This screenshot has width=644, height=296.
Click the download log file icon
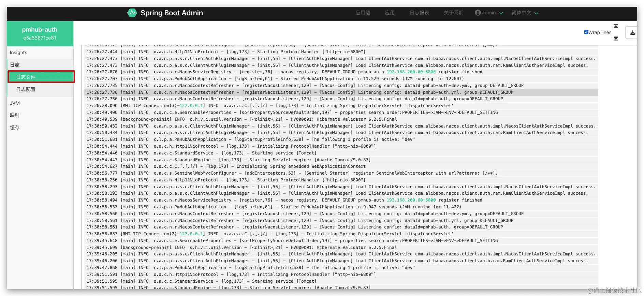point(632,32)
